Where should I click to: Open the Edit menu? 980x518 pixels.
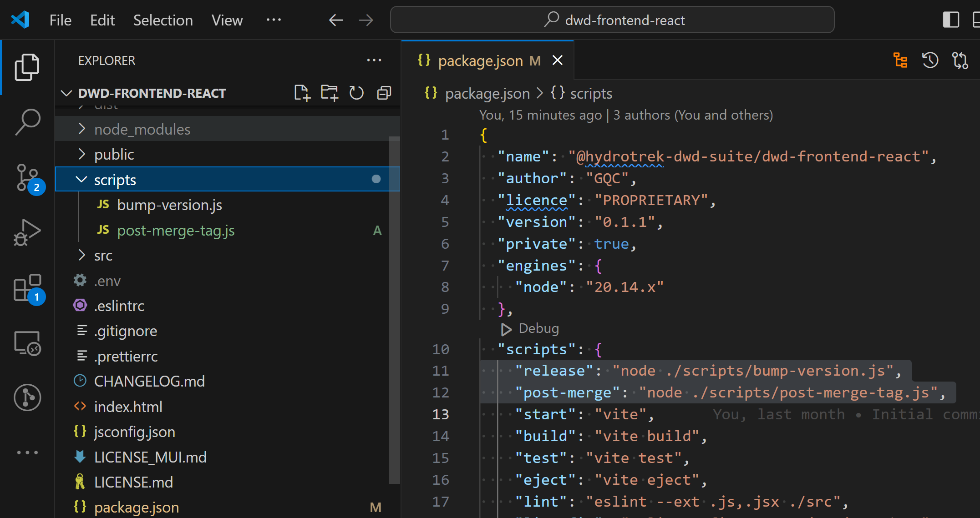click(102, 20)
